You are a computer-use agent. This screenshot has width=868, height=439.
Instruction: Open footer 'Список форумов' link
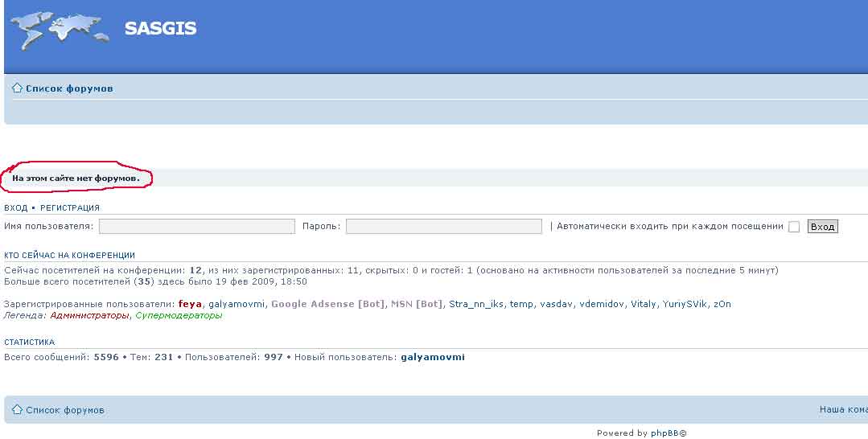click(x=65, y=410)
